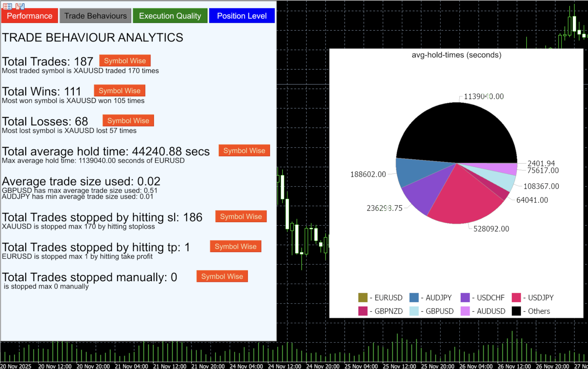Screen dimensions: 588x369
Task: Open the depth of market icon
Action: pos(20,6)
